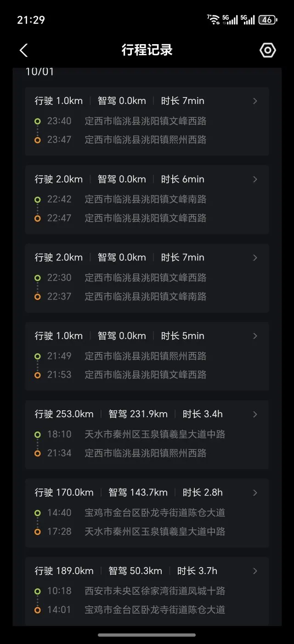
Task: Open the hexagon settings icon
Action: pyautogui.click(x=267, y=50)
